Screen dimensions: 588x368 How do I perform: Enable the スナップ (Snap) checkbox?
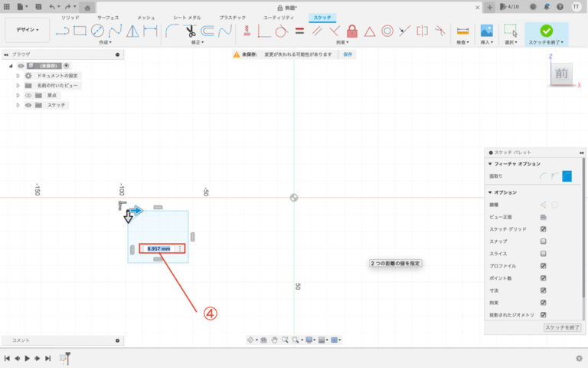[x=543, y=241]
